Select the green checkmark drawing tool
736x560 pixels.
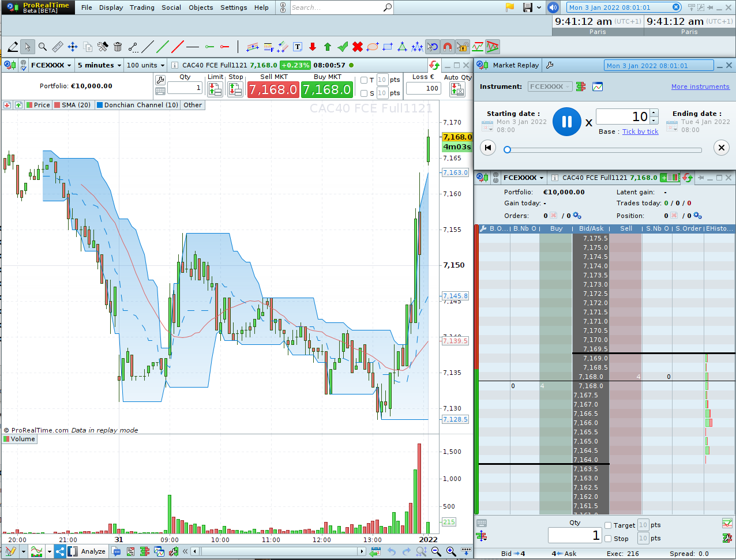pyautogui.click(x=343, y=47)
